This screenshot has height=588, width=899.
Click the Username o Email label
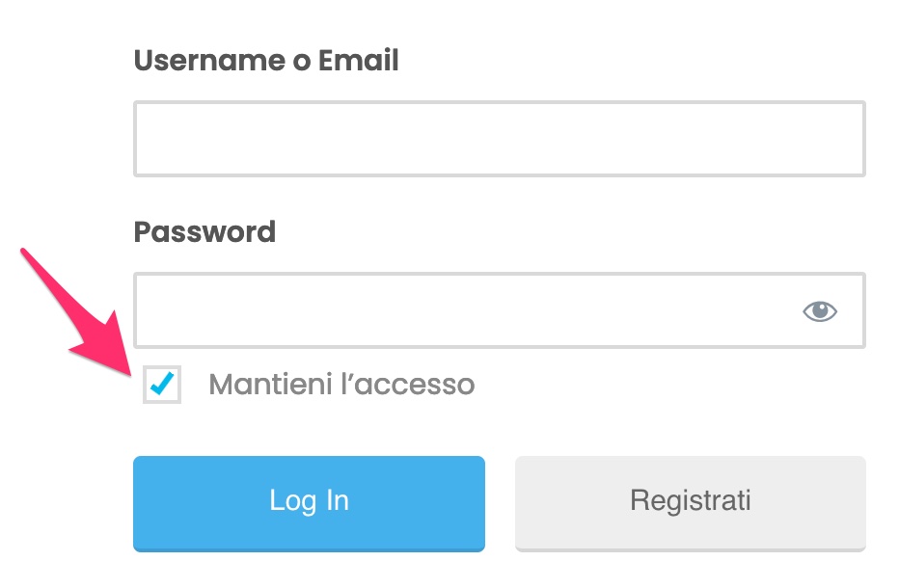[266, 60]
